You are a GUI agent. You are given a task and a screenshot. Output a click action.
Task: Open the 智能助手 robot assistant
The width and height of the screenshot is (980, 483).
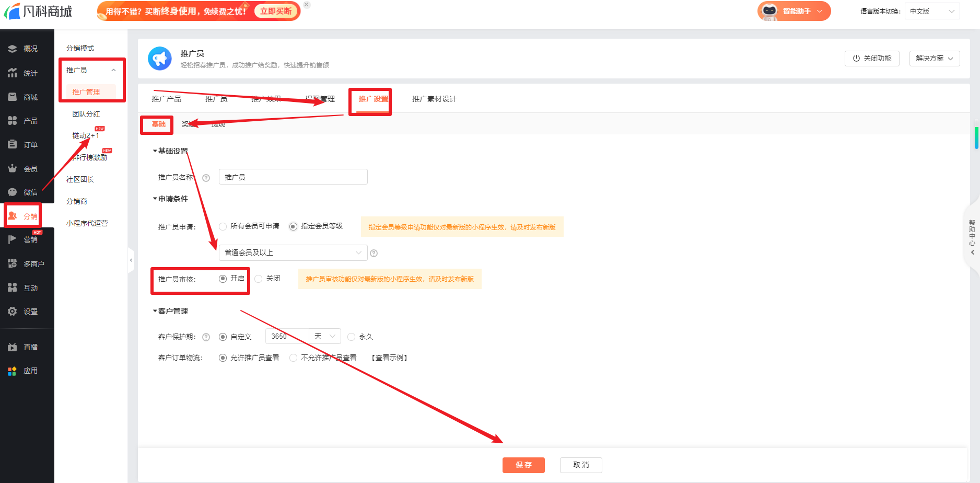pyautogui.click(x=794, y=11)
